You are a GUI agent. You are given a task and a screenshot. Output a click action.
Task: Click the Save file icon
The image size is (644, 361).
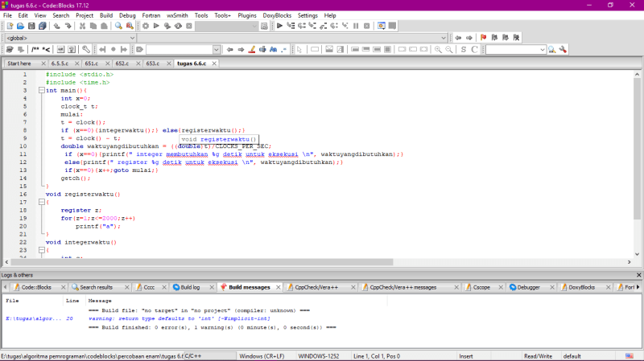[31, 26]
